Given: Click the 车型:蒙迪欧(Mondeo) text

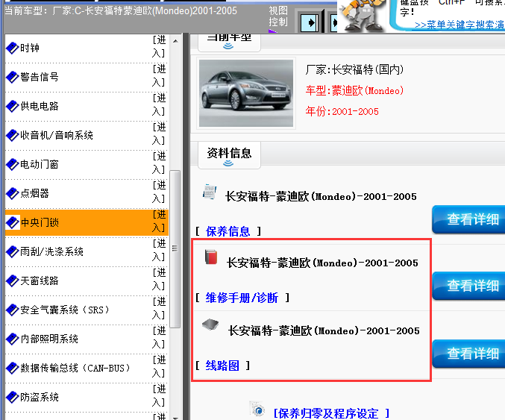Looking at the screenshot, I should (354, 90).
